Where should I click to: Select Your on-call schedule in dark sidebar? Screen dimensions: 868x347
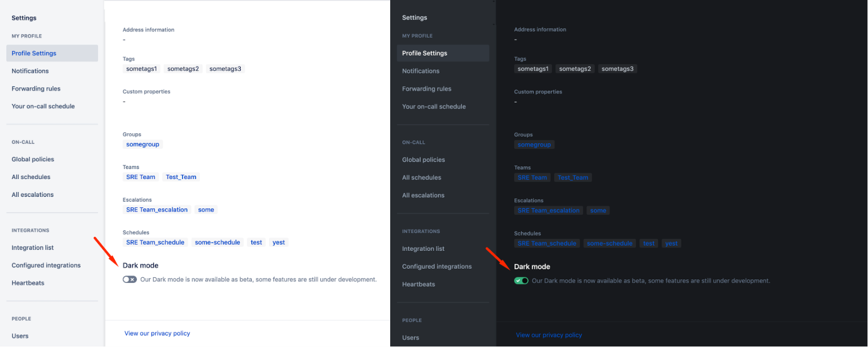click(434, 107)
